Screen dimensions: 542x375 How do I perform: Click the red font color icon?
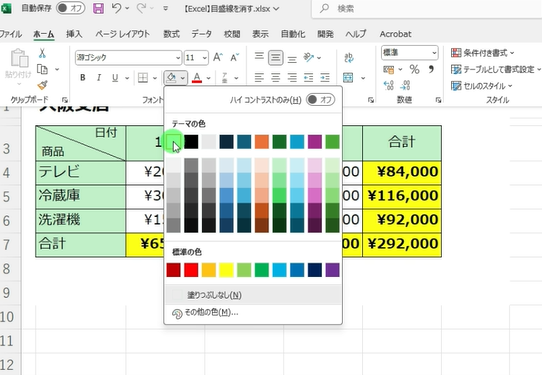pyautogui.click(x=197, y=78)
